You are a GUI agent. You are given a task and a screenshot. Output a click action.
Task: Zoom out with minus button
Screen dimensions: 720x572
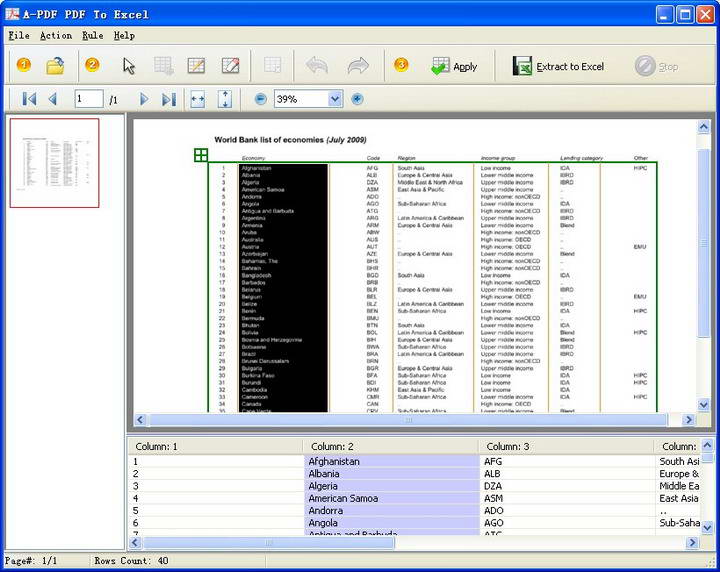tap(260, 99)
